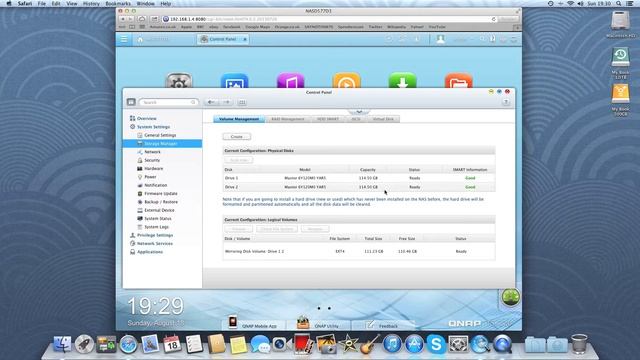Open the QNAP Mobile App shortcut

pos(253,324)
